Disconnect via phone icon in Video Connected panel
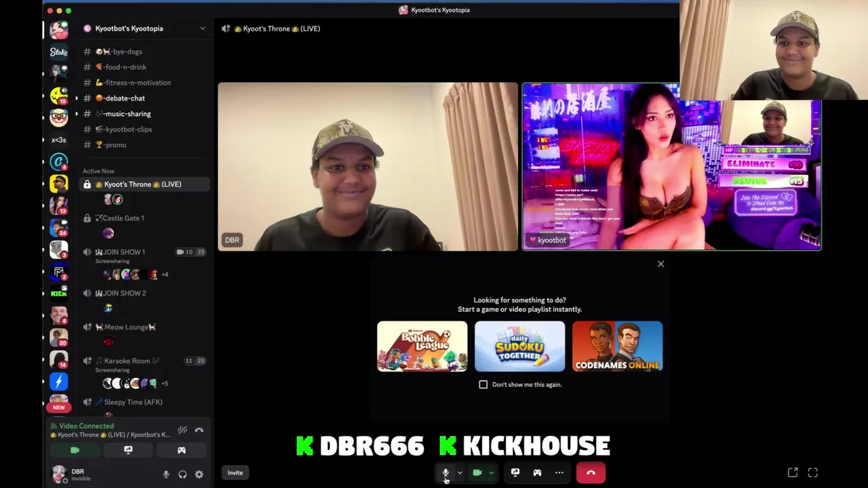 click(199, 430)
